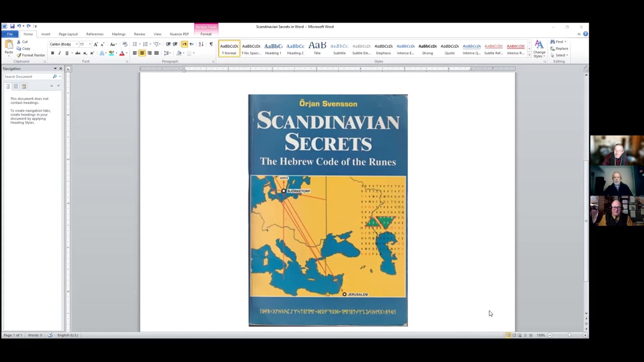Viewport: 644px width, 362px height.
Task: Open bullets list dropdown
Action: coord(139,44)
